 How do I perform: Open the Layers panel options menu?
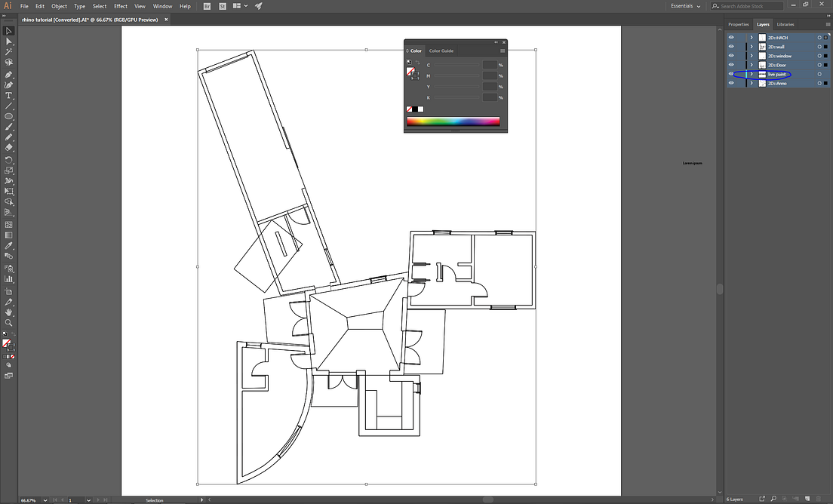828,24
